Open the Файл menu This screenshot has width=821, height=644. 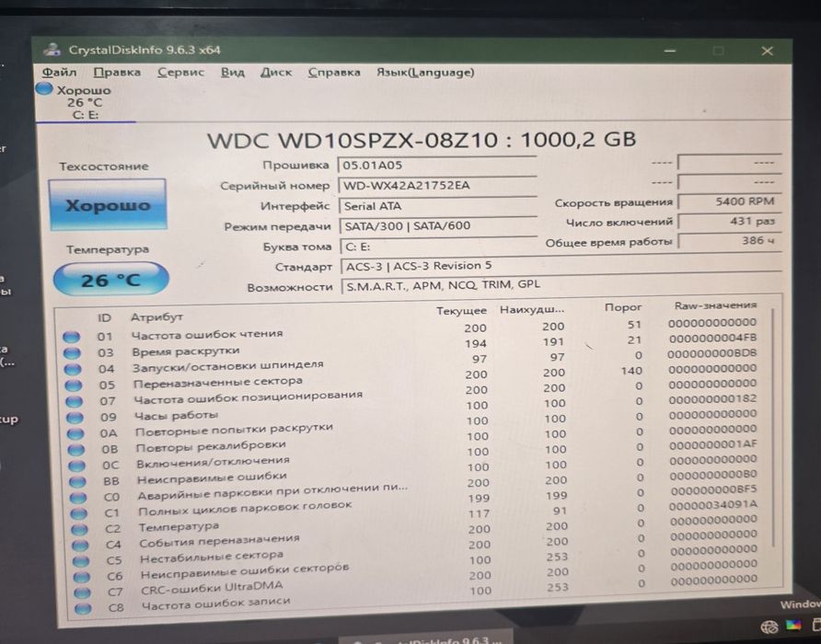pos(59,73)
